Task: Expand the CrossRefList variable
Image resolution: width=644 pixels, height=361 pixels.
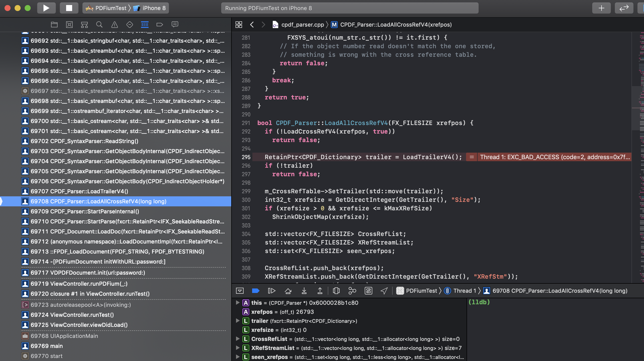Action: [238, 339]
